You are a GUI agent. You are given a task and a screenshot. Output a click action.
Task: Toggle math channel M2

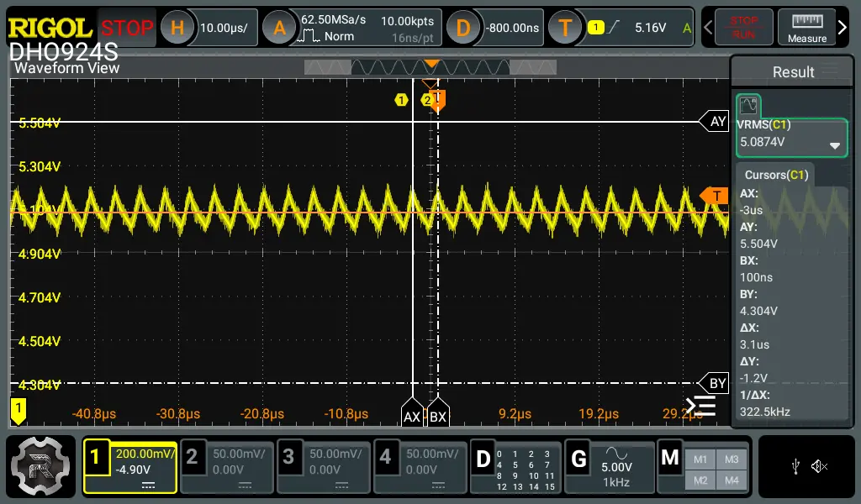pos(700,480)
